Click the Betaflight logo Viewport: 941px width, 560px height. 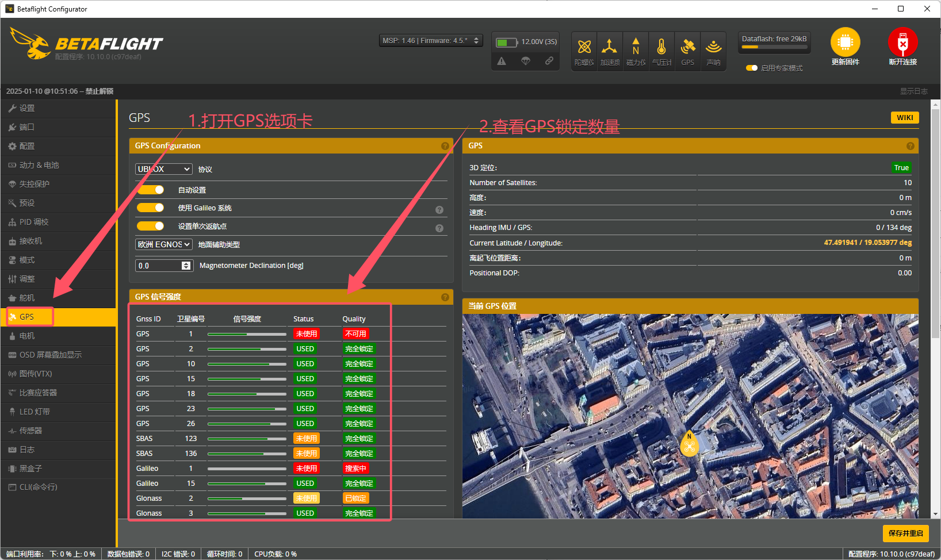pyautogui.click(x=86, y=44)
